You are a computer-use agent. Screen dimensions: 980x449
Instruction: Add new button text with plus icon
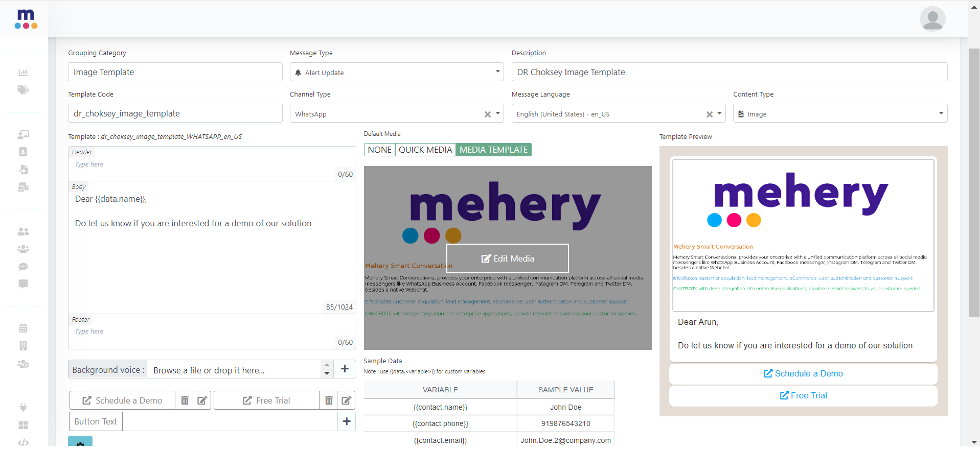(x=347, y=421)
